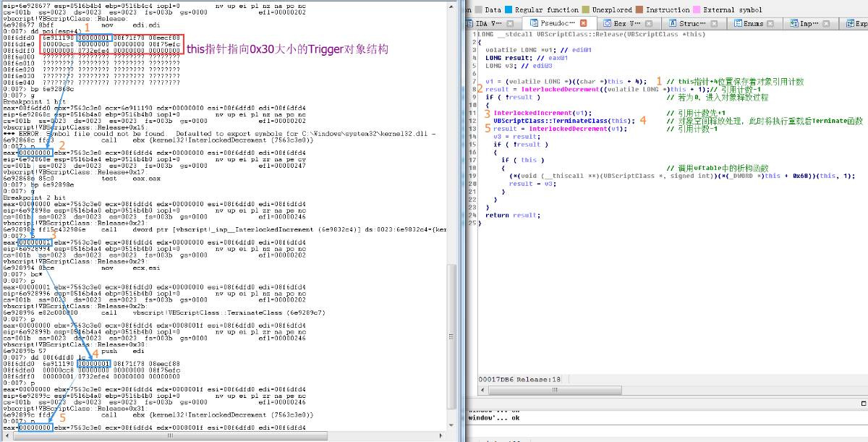Click the 'result = v3;' line
This screenshot has height=442, width=868.
pyautogui.click(x=532, y=184)
